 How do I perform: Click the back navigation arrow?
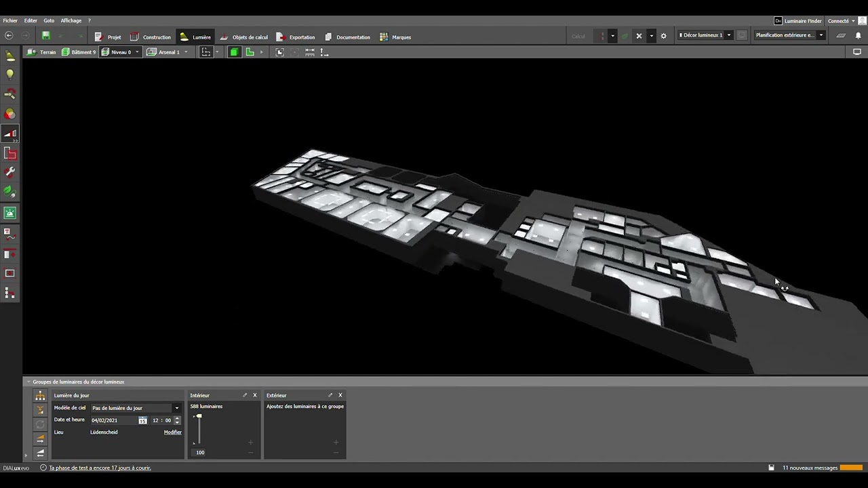click(9, 36)
